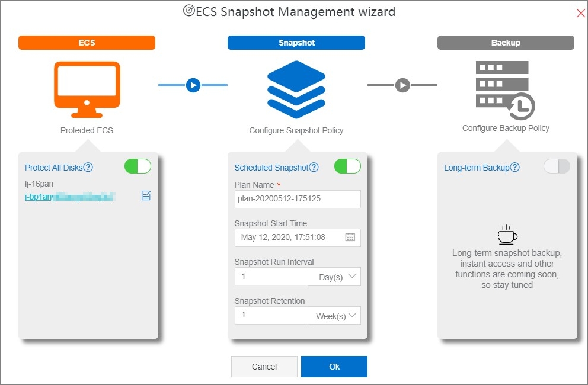
Task: Select the orange ECS step header
Action: click(87, 43)
